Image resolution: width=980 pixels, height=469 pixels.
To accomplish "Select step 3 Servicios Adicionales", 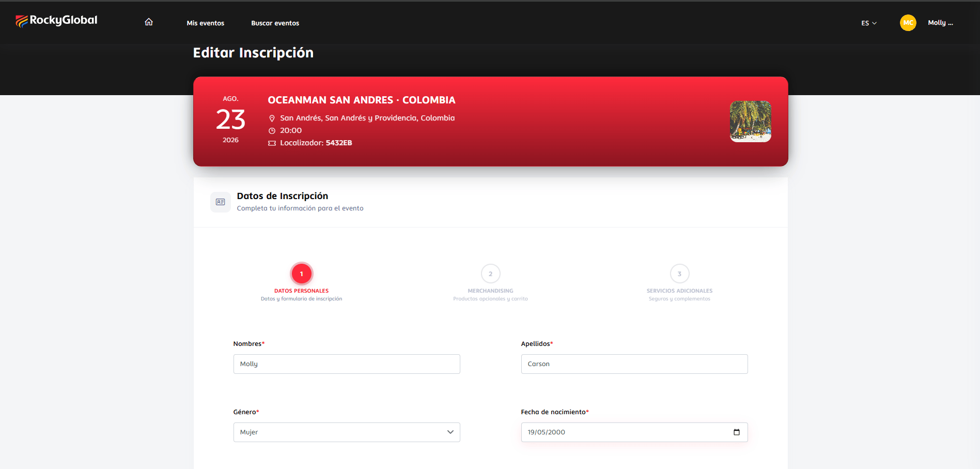I will pyautogui.click(x=679, y=274).
